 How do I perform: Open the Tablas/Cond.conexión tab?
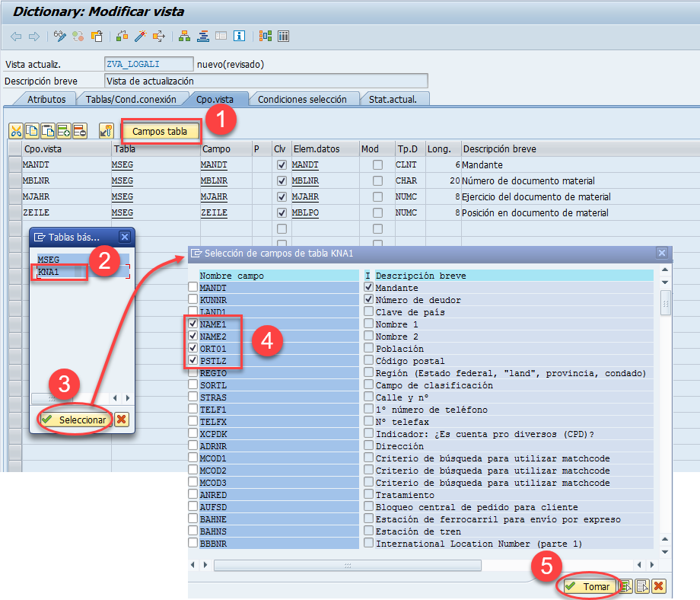point(131,99)
